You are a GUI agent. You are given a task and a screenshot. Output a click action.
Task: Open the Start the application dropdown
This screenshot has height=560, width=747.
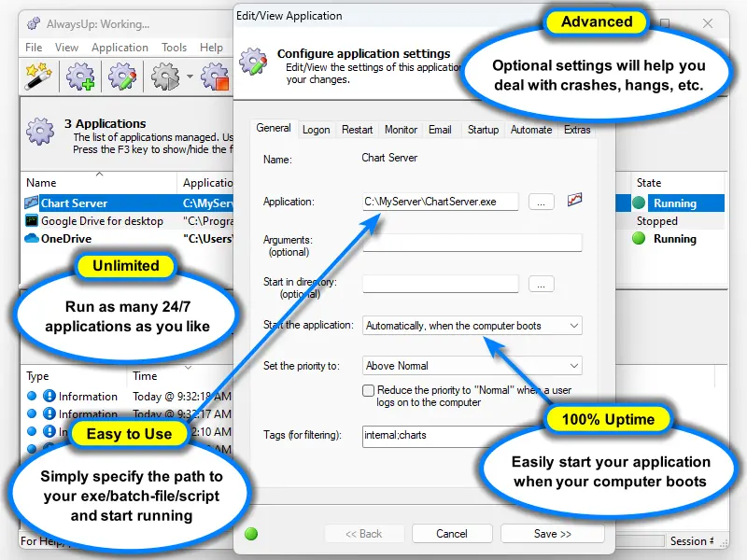pos(573,326)
